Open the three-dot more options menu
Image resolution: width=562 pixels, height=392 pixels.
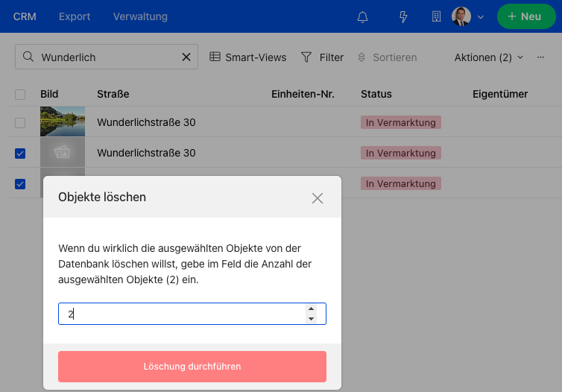540,57
